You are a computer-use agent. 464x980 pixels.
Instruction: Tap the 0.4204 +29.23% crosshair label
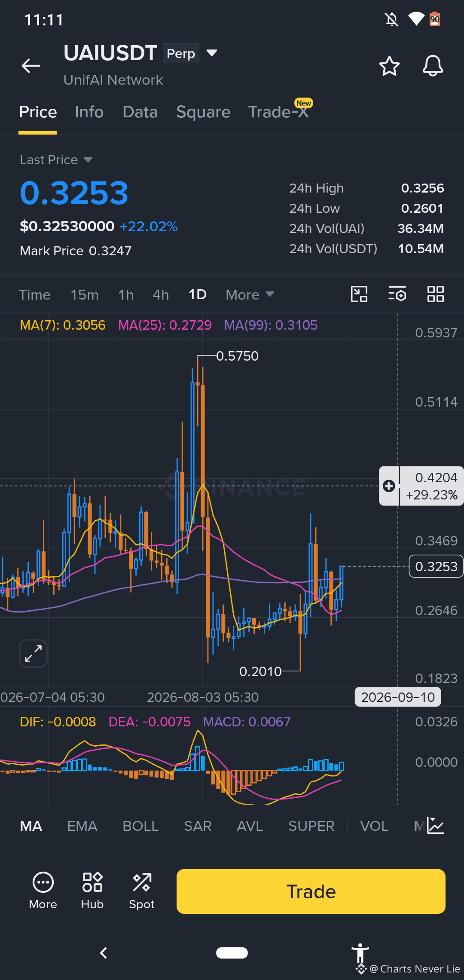(431, 486)
